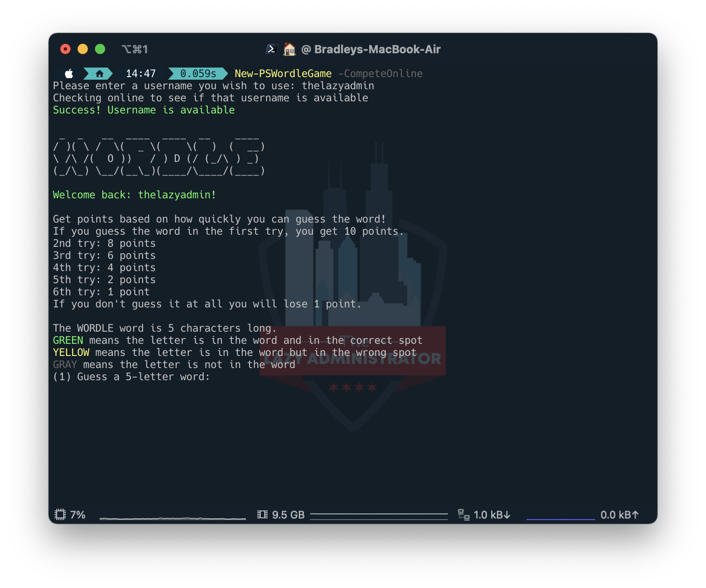Minimize the terminal using the yellow button

coord(83,49)
